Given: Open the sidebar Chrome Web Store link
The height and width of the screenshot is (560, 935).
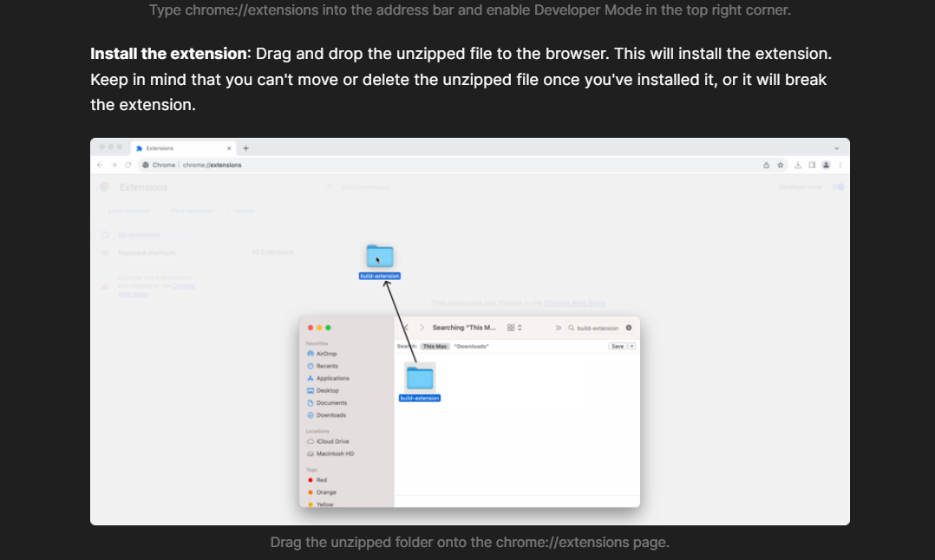Looking at the screenshot, I should tap(156, 290).
